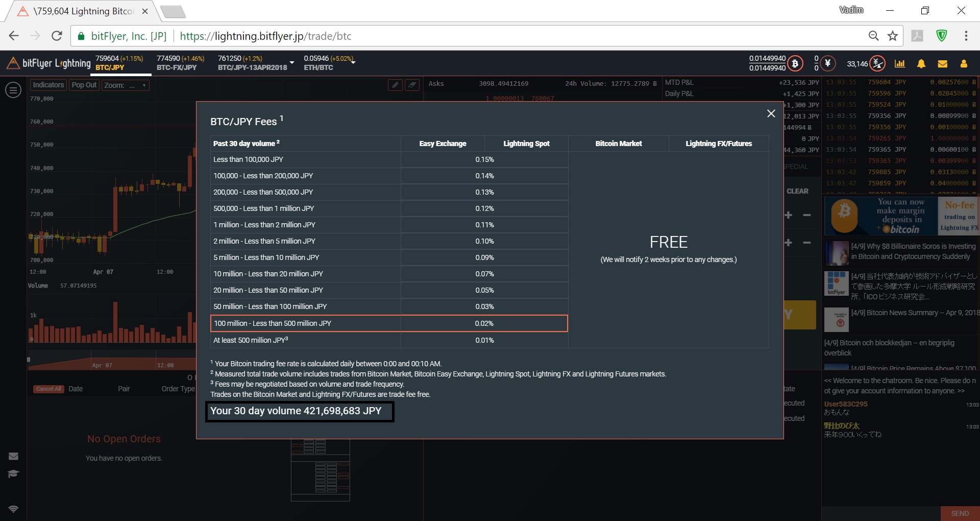Send the chat message
980x521 pixels.
(960, 513)
